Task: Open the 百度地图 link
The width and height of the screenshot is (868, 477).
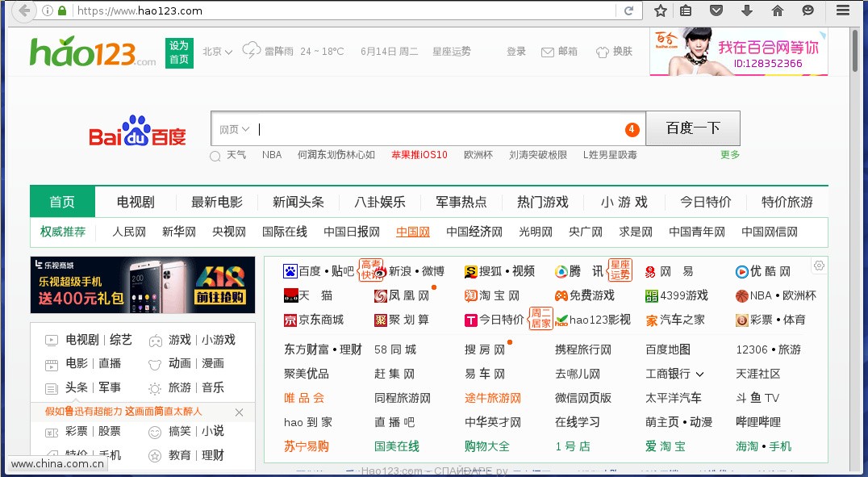Action: coord(668,349)
